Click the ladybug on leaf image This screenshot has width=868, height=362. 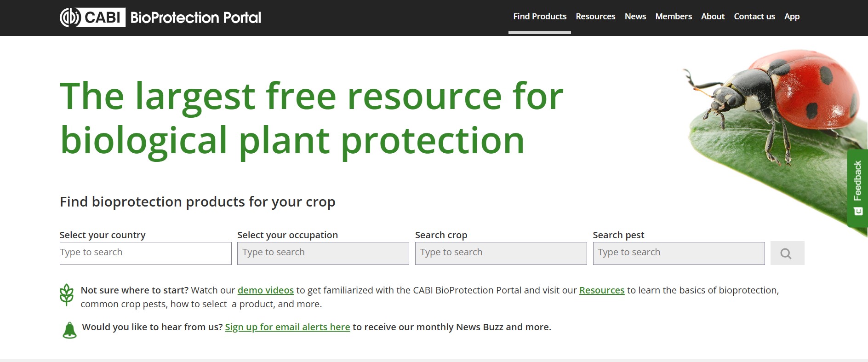777,120
